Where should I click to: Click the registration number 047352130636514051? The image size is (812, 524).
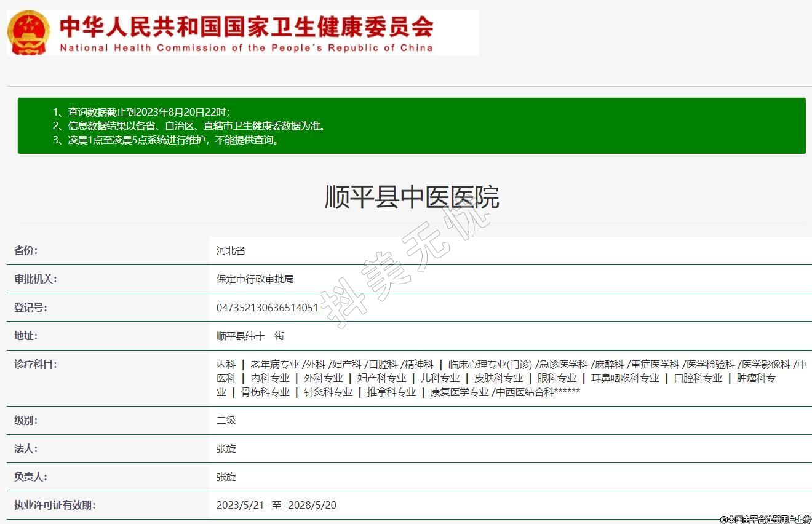click(x=267, y=308)
